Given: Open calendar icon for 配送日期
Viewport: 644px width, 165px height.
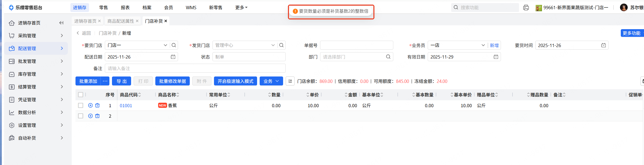Looking at the screenshot, I should (173, 57).
